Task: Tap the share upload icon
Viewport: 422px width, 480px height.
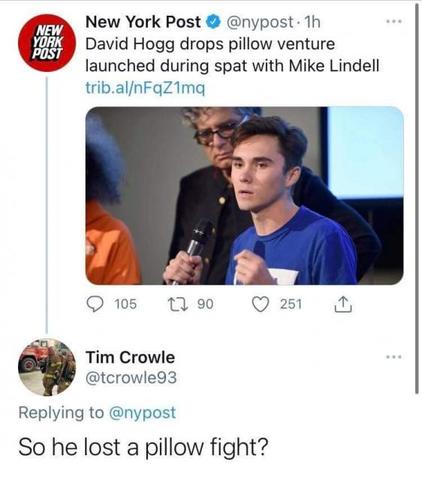Action: coord(343,304)
